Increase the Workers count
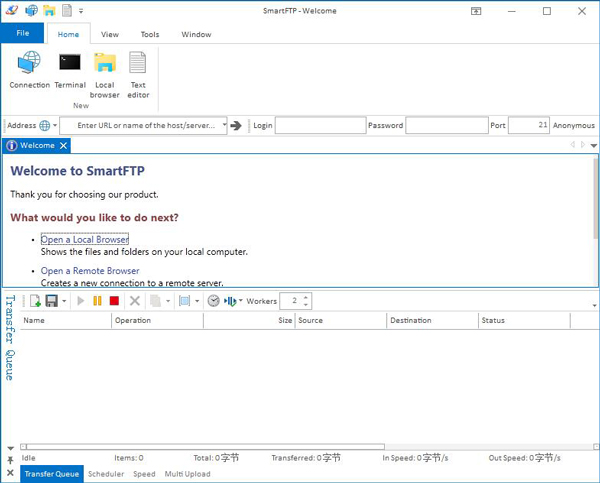The width and height of the screenshot is (600, 483). 306,297
